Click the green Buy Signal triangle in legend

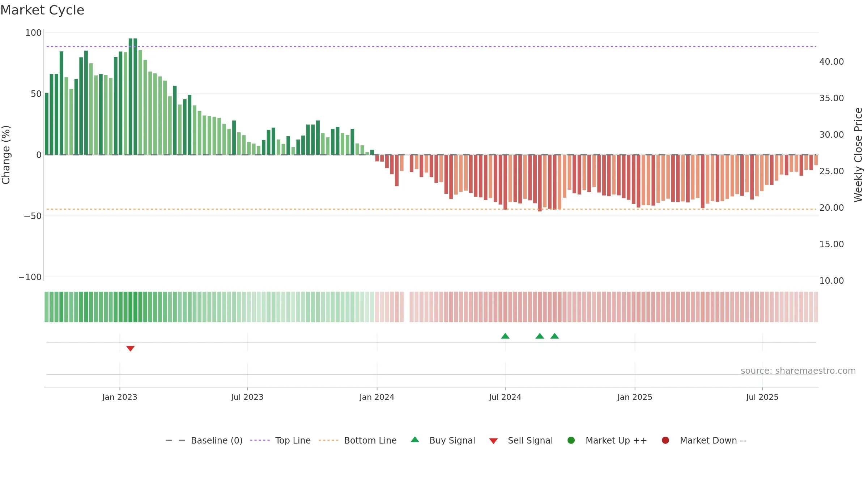click(x=415, y=440)
